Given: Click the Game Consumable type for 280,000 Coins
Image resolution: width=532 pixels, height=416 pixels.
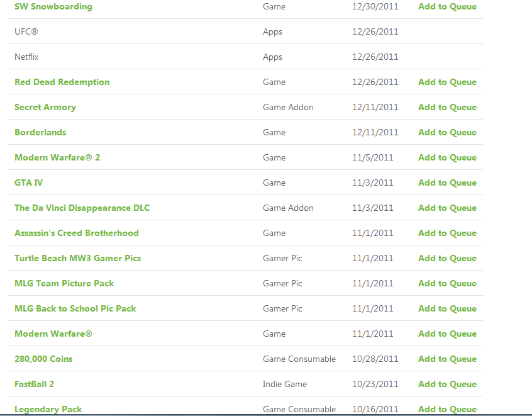Looking at the screenshot, I should click(x=299, y=359).
